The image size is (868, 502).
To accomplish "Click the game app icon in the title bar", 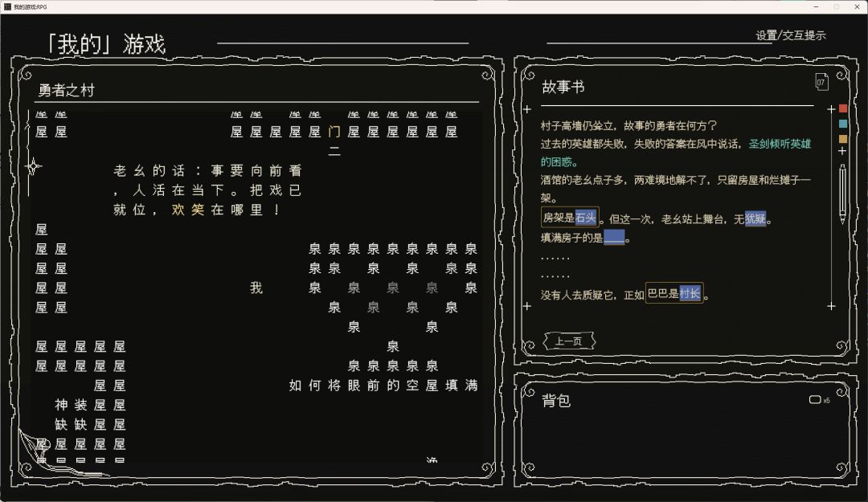I will pyautogui.click(x=7, y=6).
